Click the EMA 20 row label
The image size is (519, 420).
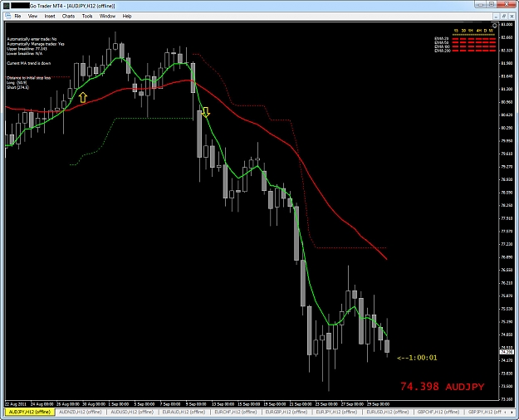[x=441, y=39]
